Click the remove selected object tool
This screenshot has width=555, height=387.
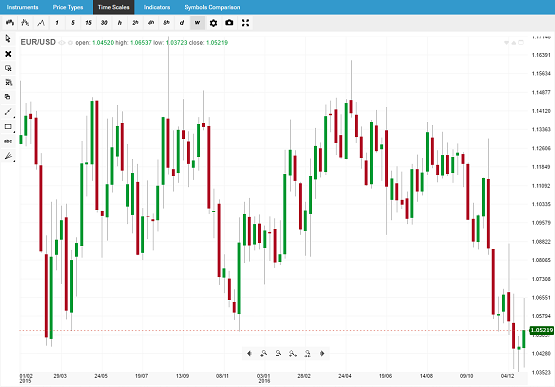[x=8, y=68]
